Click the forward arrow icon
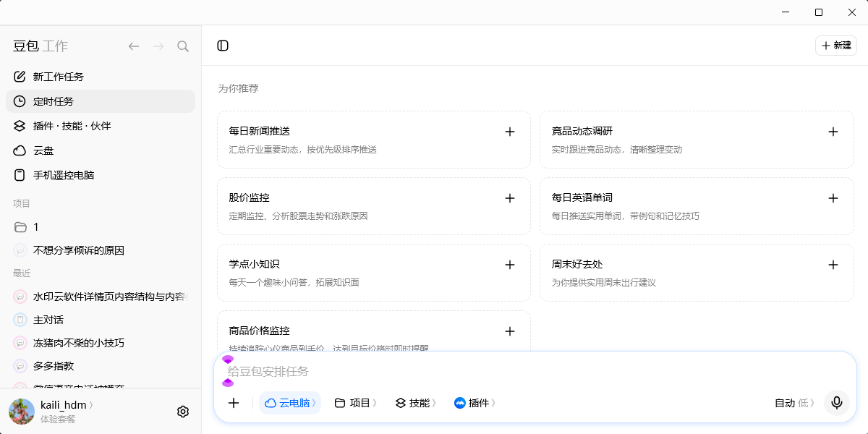Viewport: 868px width, 434px height. [x=158, y=46]
